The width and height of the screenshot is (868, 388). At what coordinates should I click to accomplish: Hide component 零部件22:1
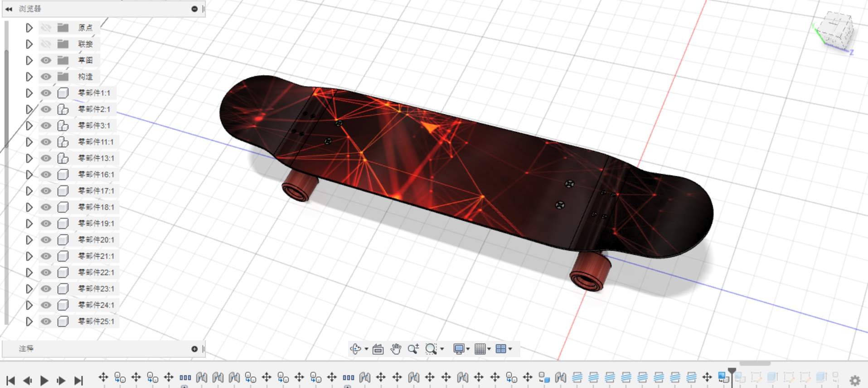[x=46, y=272]
